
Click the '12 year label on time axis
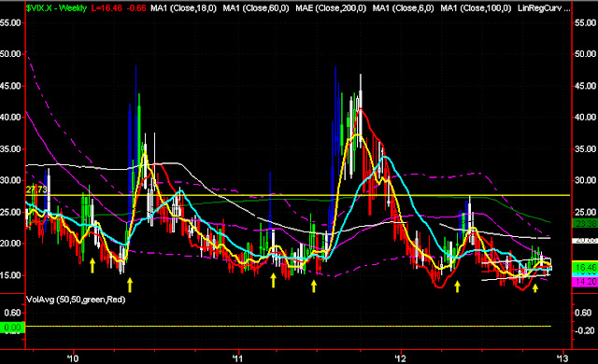pos(401,358)
